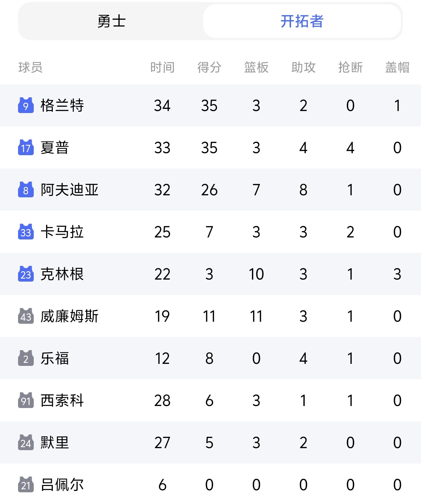The width and height of the screenshot is (421, 504).
Task: Tap the 助攻 column header
Action: coord(303,68)
